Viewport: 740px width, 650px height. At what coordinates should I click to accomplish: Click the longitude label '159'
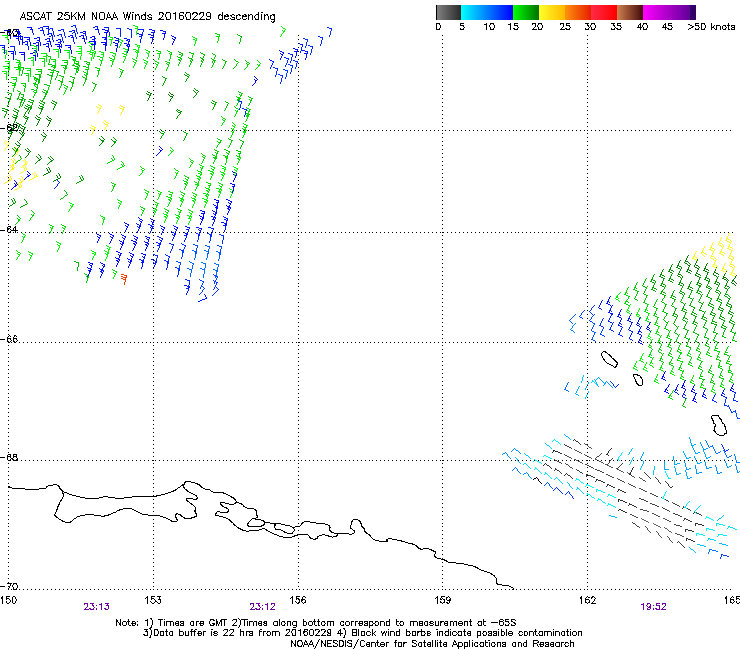(x=443, y=600)
